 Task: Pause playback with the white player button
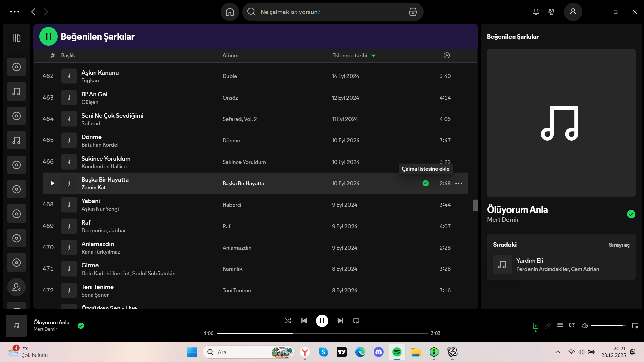tap(322, 321)
